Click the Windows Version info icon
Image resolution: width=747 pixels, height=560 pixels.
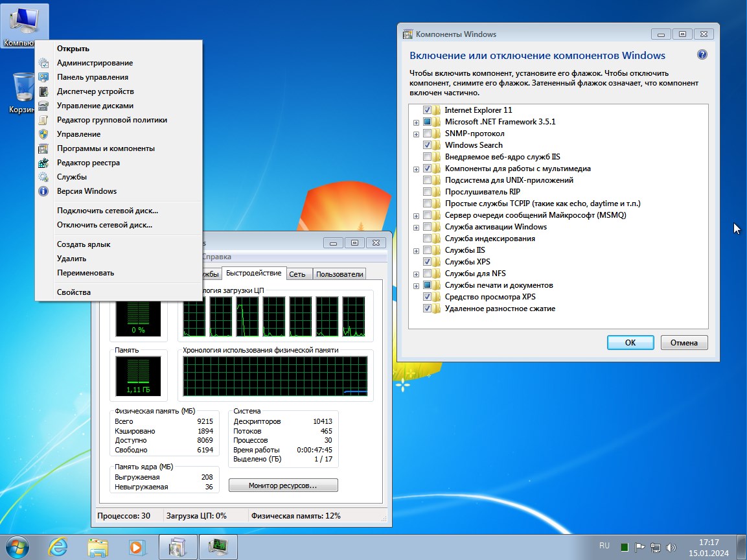pyautogui.click(x=43, y=191)
